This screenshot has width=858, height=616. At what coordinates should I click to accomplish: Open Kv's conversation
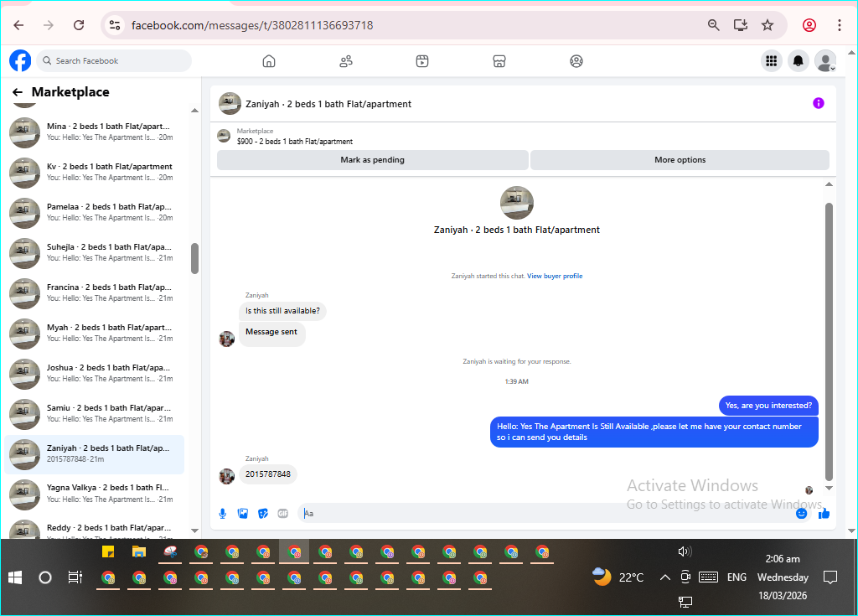pyautogui.click(x=94, y=172)
